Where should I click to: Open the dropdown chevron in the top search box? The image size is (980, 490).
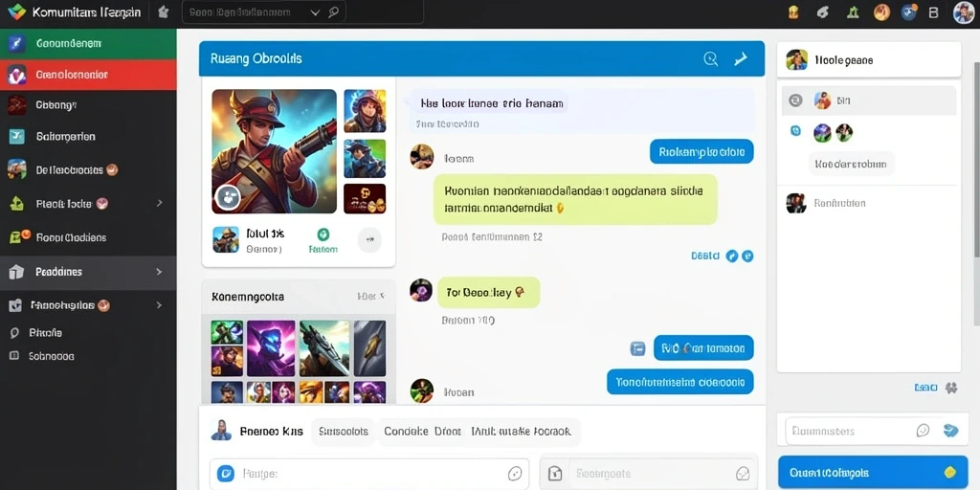tap(315, 12)
